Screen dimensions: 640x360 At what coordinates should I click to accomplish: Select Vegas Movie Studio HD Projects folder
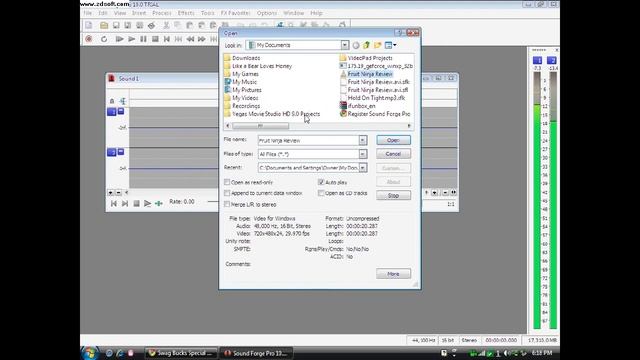click(x=272, y=114)
